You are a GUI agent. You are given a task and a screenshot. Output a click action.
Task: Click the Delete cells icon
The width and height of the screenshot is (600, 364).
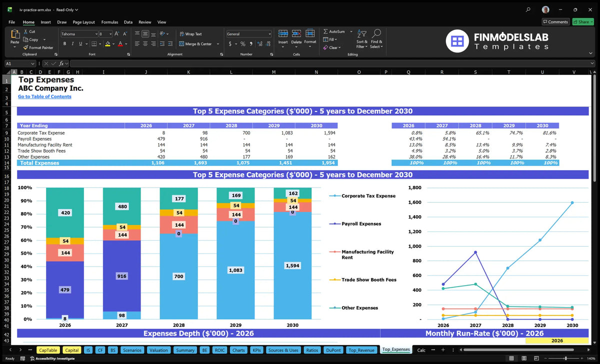tap(296, 34)
